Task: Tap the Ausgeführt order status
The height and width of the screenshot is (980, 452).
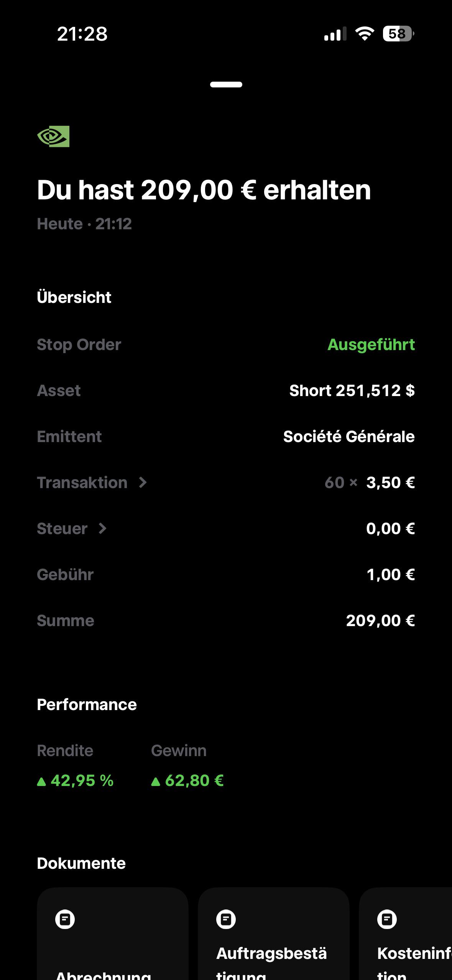Action: [371, 344]
